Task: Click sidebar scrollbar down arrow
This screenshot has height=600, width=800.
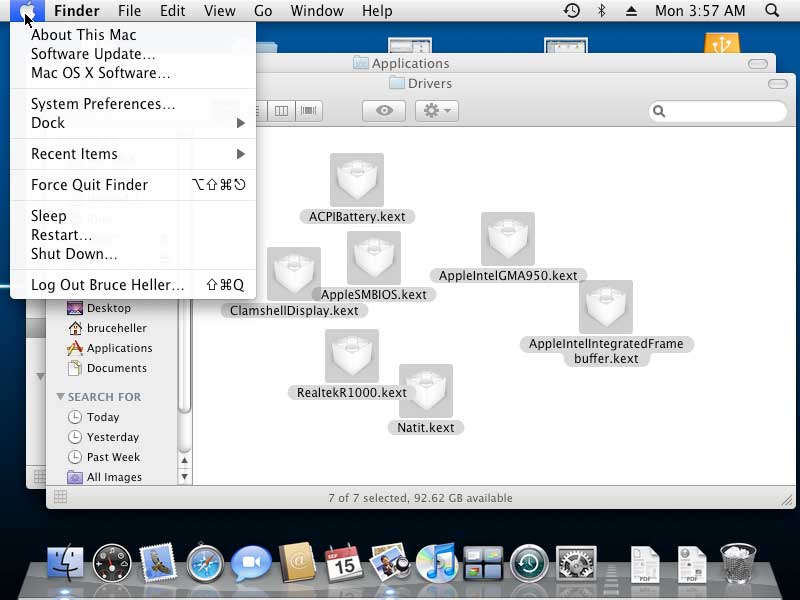Action: click(184, 477)
